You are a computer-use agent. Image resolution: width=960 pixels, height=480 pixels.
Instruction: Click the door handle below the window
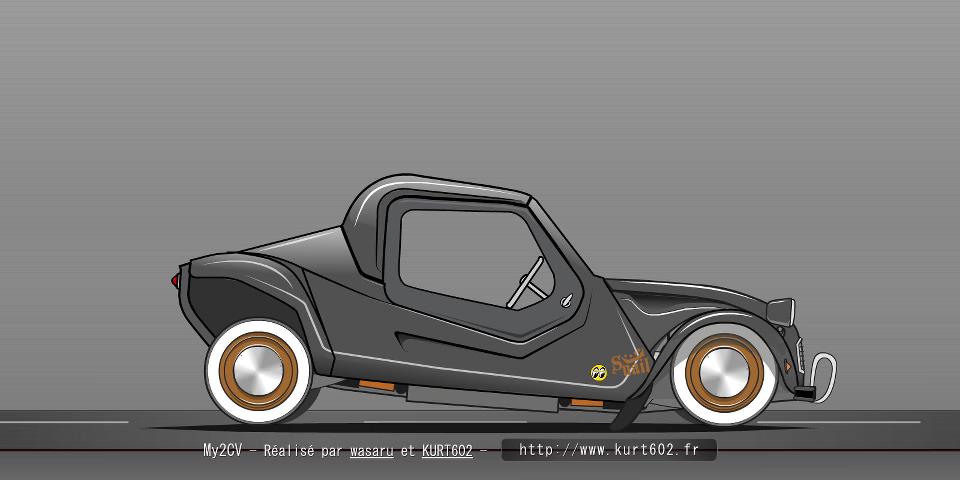pyautogui.click(x=567, y=300)
